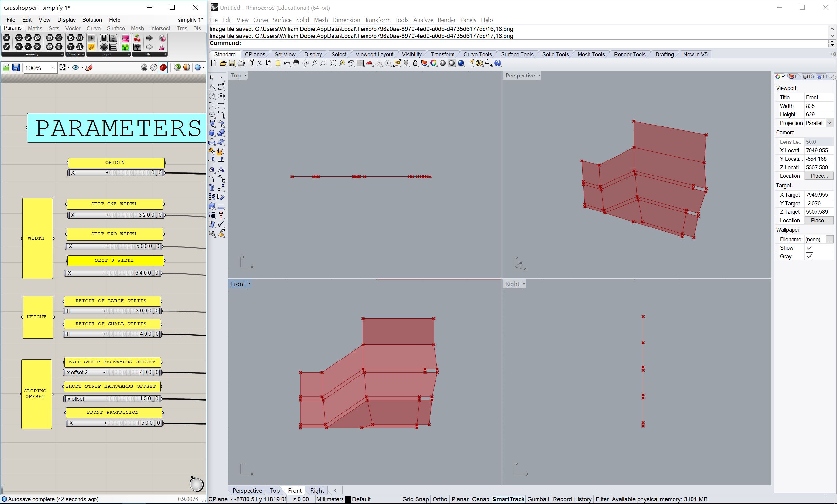Switch to the Curve Tools toolbar tab
This screenshot has height=504, width=837.
tap(477, 54)
